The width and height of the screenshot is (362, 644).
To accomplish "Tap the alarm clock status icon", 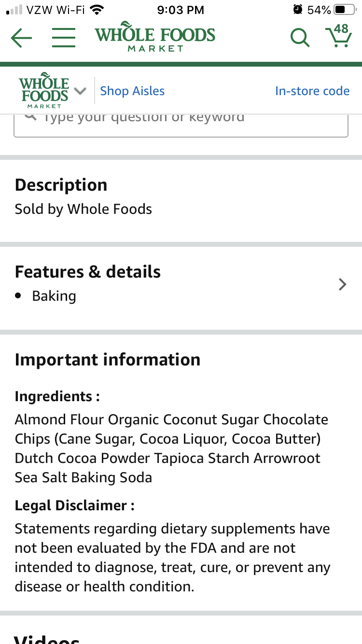I will point(298,10).
